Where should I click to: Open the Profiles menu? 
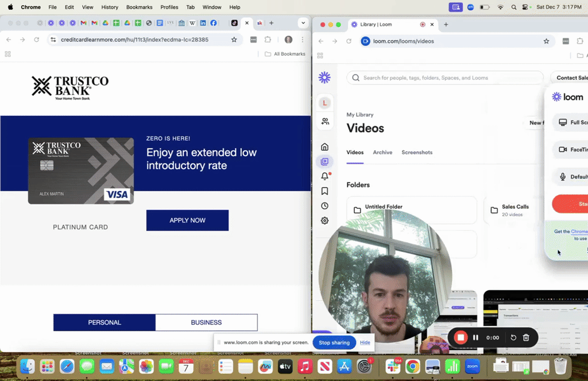(x=169, y=7)
